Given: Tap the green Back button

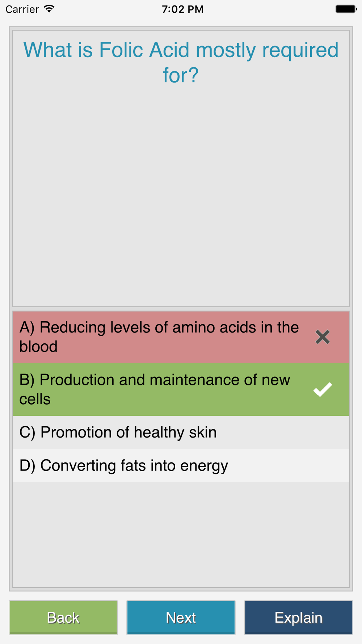Looking at the screenshot, I should [x=63, y=618].
